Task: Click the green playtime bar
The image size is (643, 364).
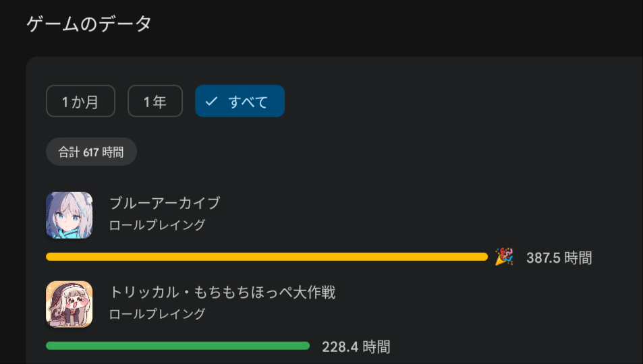Action: pyautogui.click(x=177, y=346)
